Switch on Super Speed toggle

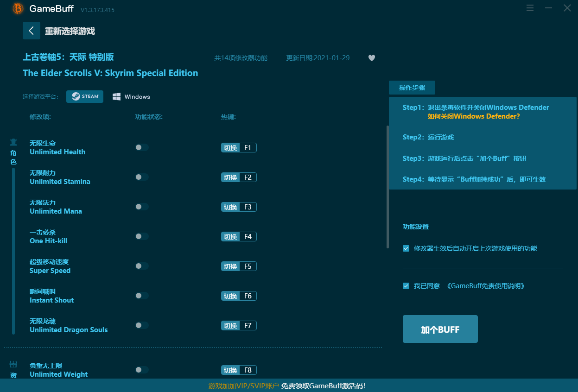coord(142,266)
